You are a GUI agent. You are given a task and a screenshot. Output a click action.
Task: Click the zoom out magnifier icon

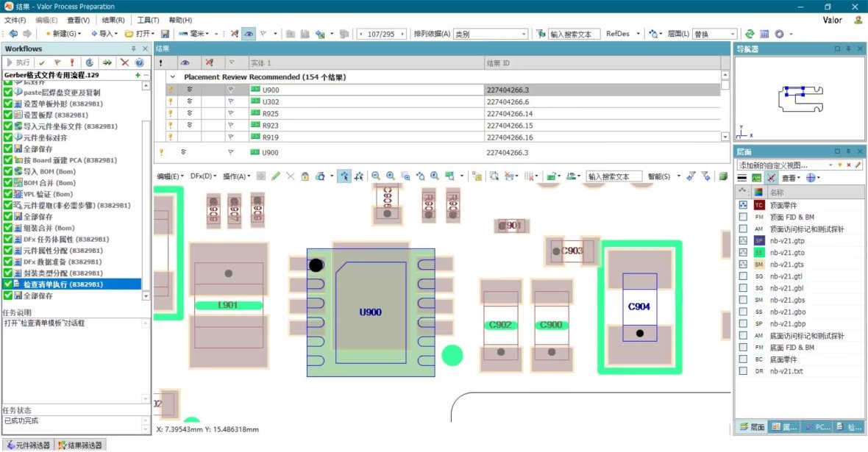376,176
